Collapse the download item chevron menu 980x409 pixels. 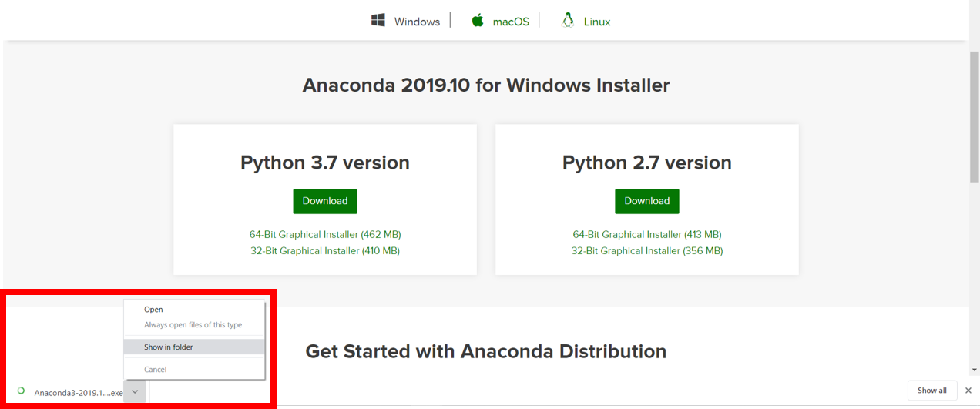[x=135, y=392]
